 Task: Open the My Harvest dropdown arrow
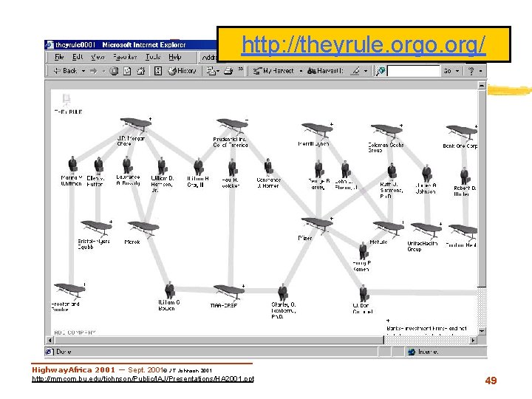[x=301, y=71]
